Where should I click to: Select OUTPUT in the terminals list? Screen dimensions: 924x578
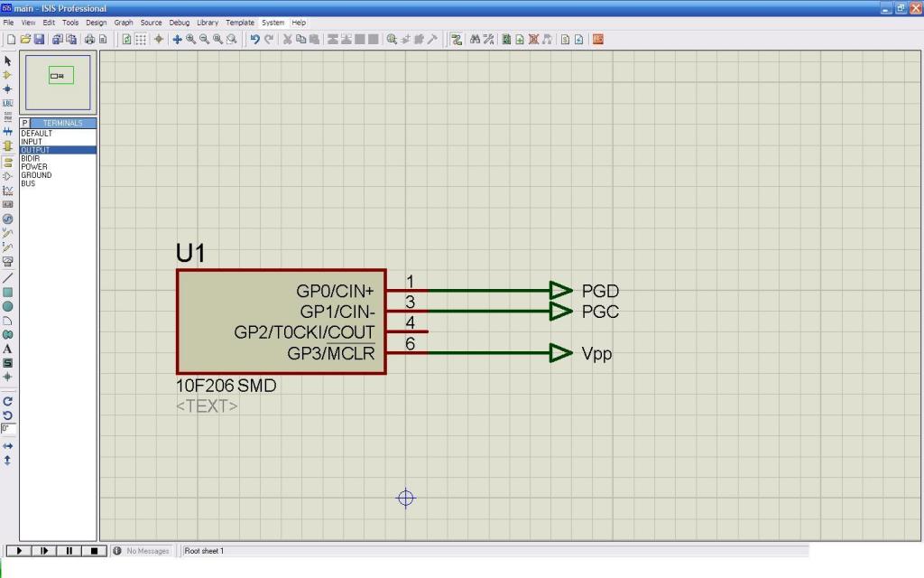(x=58, y=150)
